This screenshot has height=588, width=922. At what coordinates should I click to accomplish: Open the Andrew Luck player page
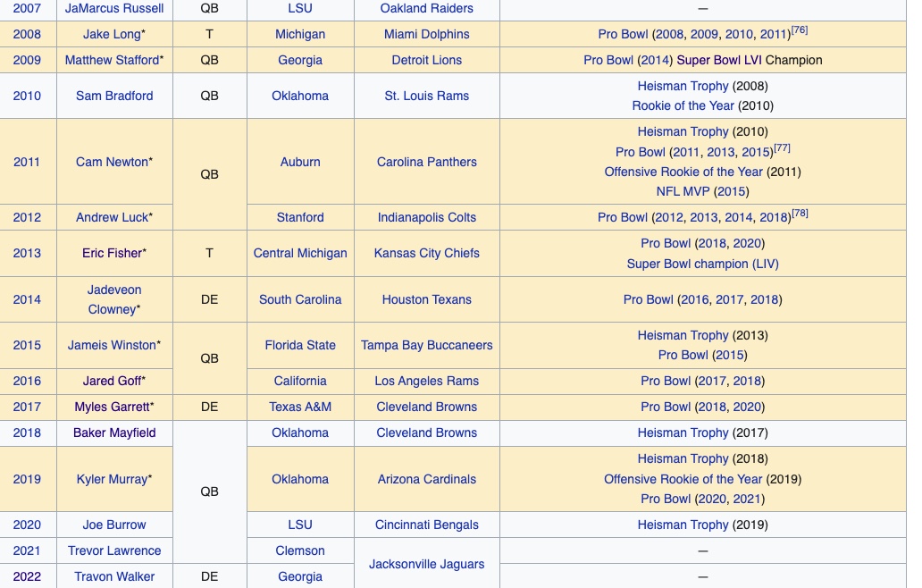(113, 217)
